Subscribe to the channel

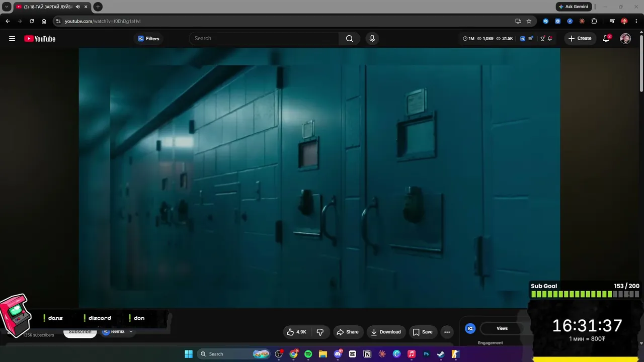[x=80, y=332]
